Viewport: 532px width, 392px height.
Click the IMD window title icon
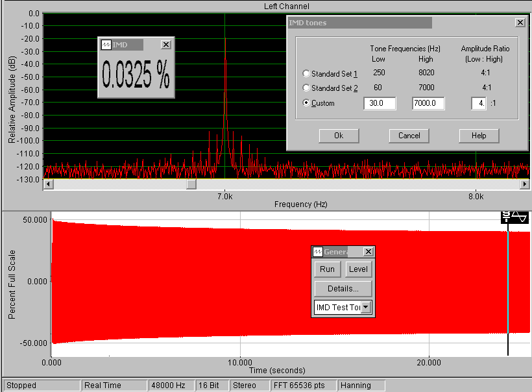point(106,45)
